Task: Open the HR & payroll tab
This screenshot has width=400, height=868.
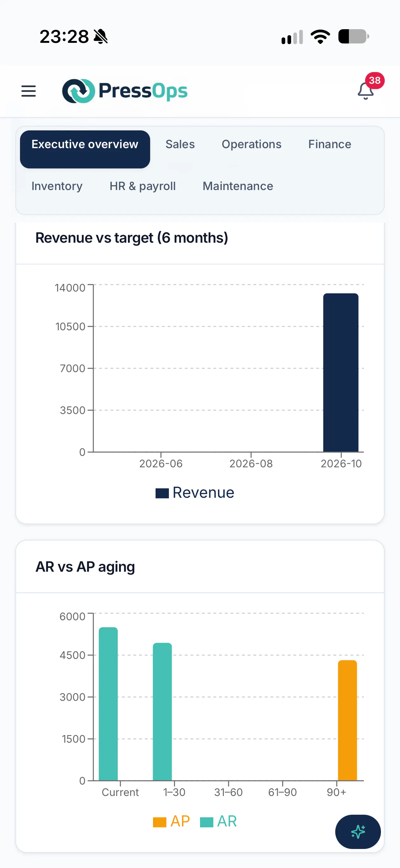Action: (143, 186)
